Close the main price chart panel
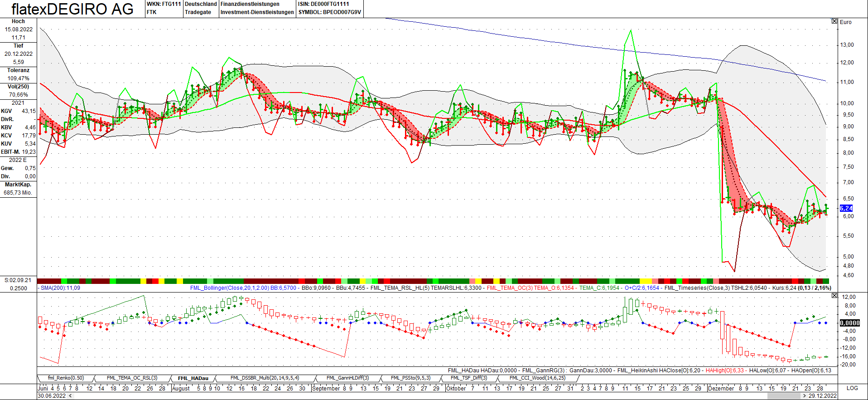Viewport: 868px width, 400px height. pyautogui.click(x=834, y=21)
